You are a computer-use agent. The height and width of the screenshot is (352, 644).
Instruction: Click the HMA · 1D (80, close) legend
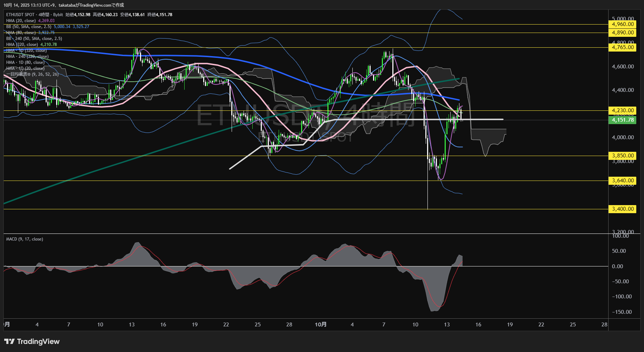tap(25, 62)
